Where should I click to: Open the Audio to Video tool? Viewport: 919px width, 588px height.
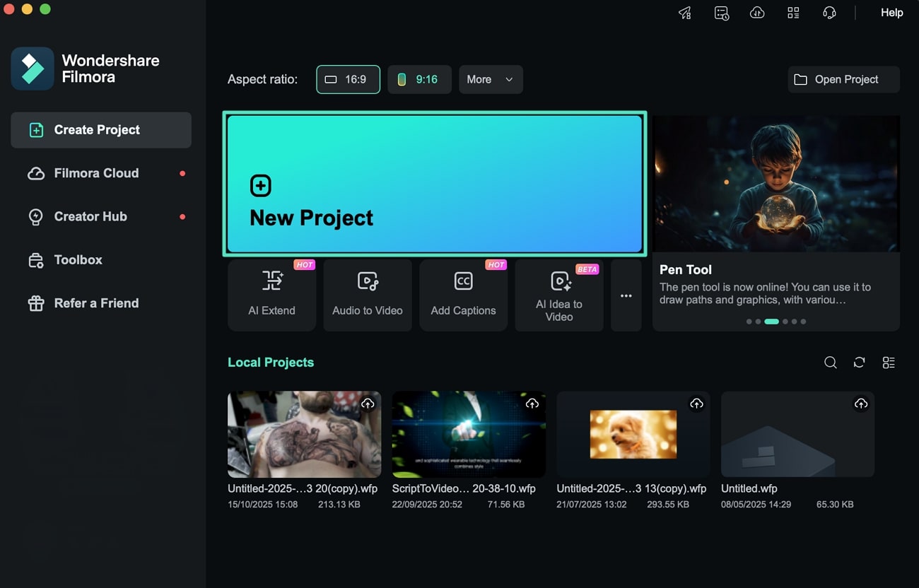tap(367, 295)
